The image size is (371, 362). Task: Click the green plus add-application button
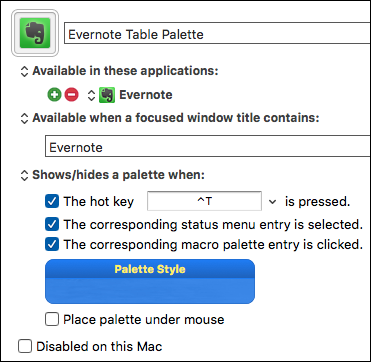54,95
